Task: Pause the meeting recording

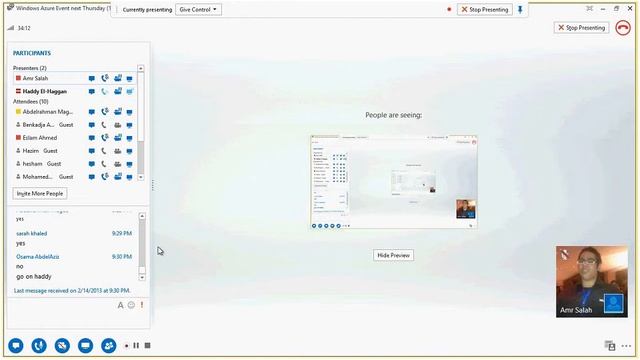Action: [x=136, y=346]
